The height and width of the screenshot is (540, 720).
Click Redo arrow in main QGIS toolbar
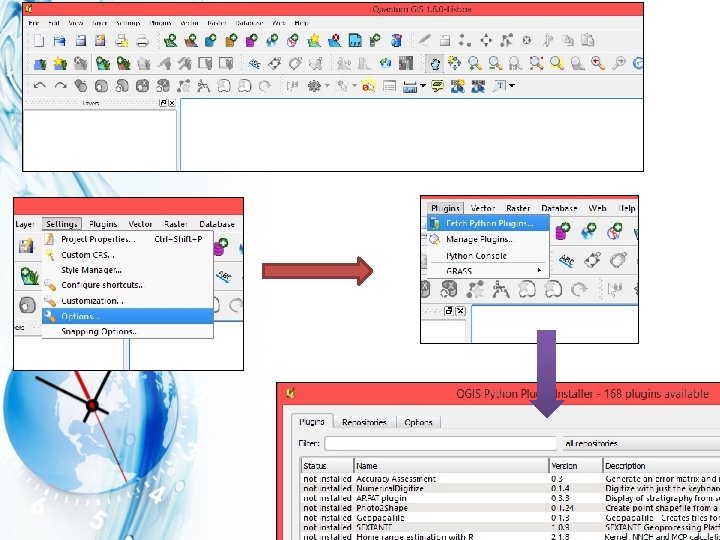coord(60,86)
